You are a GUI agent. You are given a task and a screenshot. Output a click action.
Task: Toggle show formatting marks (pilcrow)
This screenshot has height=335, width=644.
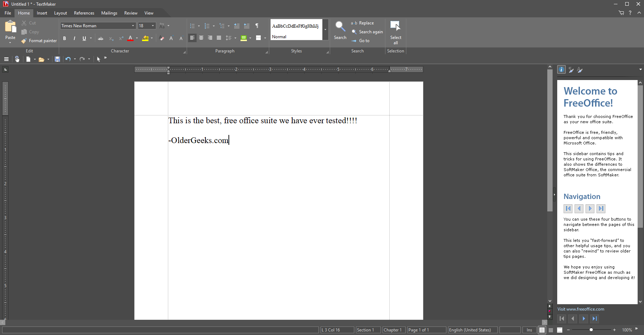pos(257,26)
